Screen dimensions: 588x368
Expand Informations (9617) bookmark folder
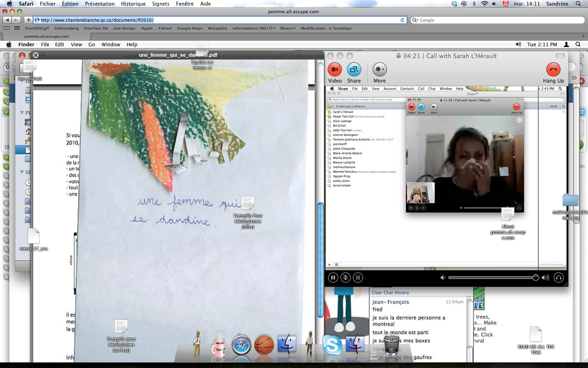(x=254, y=28)
